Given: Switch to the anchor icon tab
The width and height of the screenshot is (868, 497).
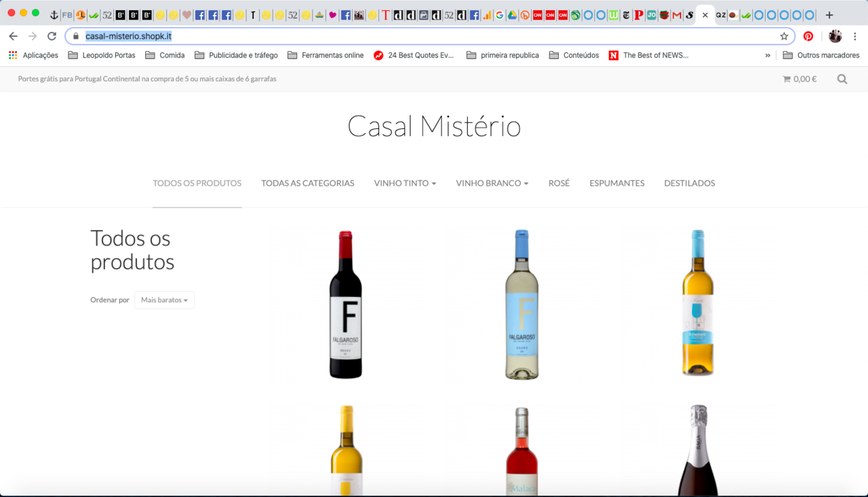Looking at the screenshot, I should click(x=54, y=15).
